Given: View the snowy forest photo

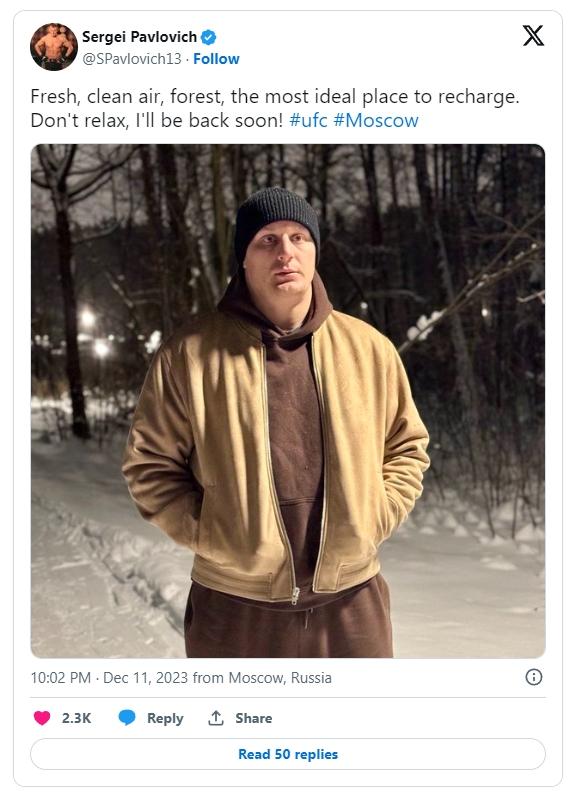Looking at the screenshot, I should 288,401.
